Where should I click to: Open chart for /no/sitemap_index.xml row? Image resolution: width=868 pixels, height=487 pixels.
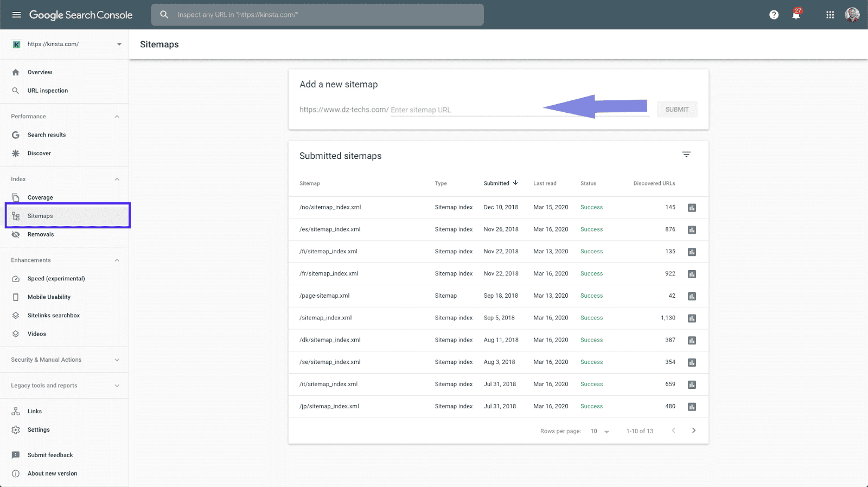click(x=692, y=208)
